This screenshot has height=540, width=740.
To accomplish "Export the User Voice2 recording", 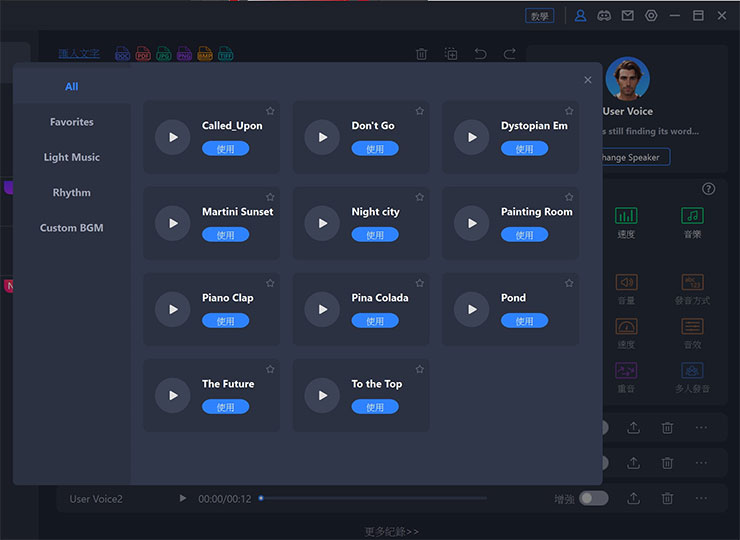I will tap(633, 498).
